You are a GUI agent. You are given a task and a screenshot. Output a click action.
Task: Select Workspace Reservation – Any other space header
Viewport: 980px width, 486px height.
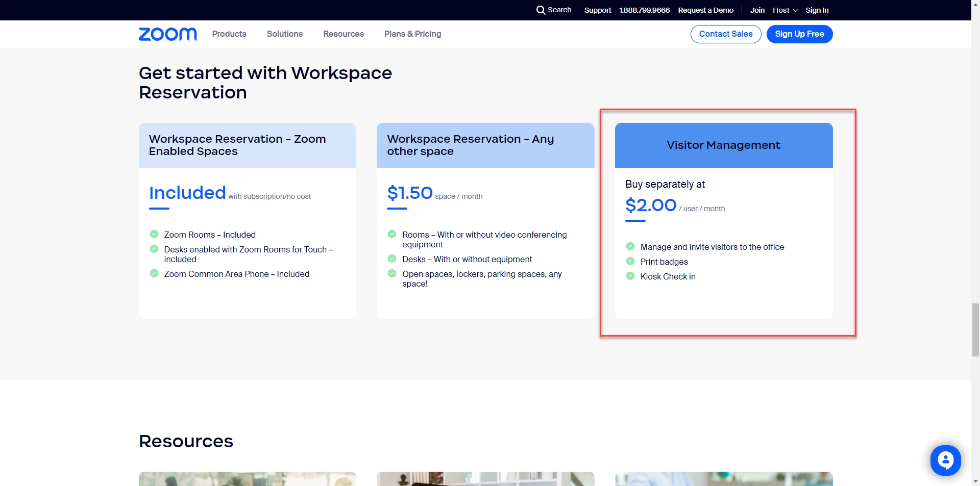[x=485, y=145]
